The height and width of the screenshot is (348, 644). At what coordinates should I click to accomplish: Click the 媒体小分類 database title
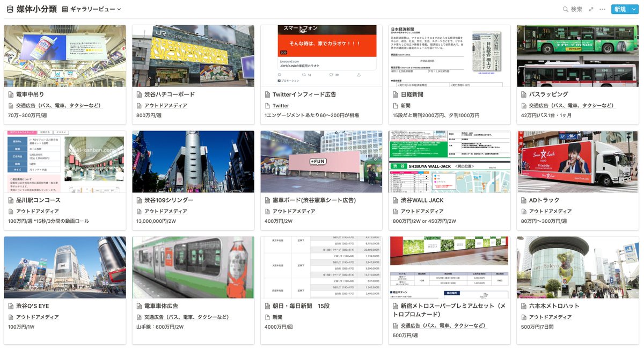tap(37, 9)
